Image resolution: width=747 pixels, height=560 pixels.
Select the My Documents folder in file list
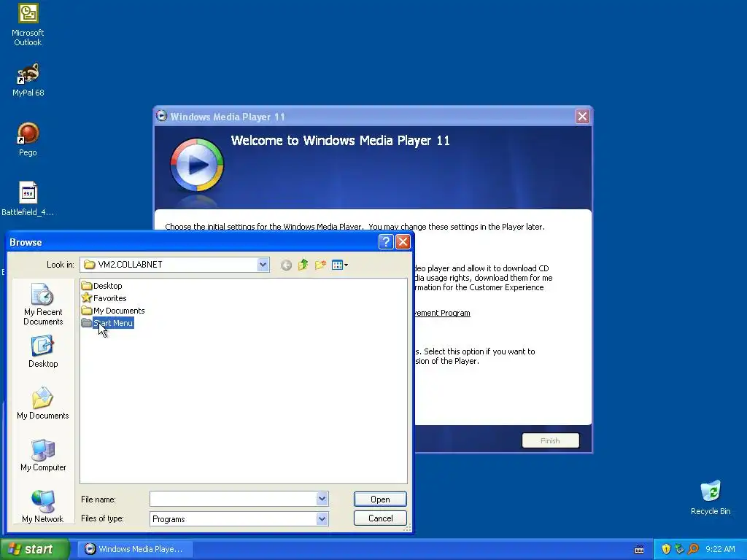(x=113, y=311)
